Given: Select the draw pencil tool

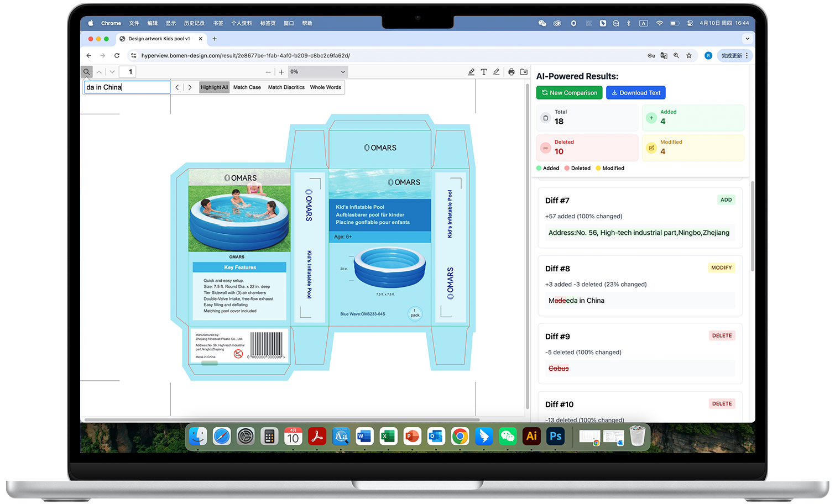Looking at the screenshot, I should (x=497, y=72).
